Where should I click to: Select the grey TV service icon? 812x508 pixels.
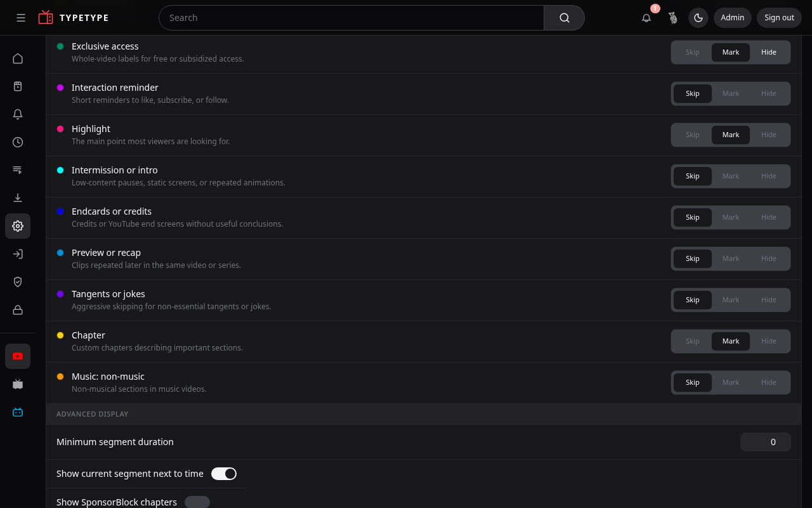18,384
